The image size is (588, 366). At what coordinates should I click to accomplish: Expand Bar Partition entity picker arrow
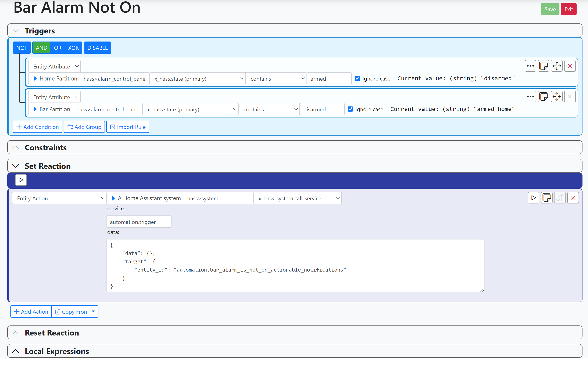pyautogui.click(x=35, y=109)
